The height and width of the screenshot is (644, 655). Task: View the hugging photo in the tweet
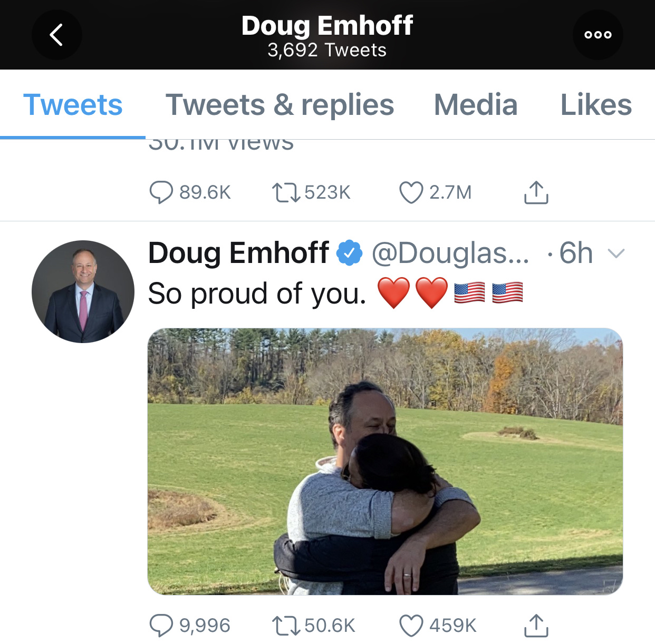[385, 461]
